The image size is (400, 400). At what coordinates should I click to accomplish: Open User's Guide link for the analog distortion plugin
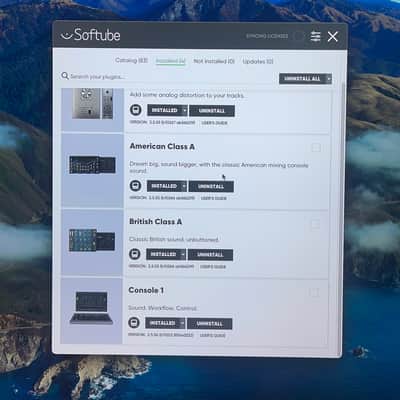pos(214,123)
